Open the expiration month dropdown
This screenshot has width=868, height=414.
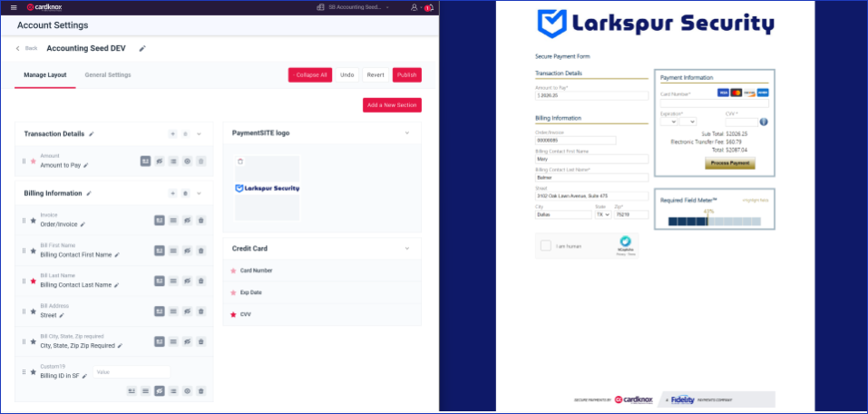tap(669, 122)
